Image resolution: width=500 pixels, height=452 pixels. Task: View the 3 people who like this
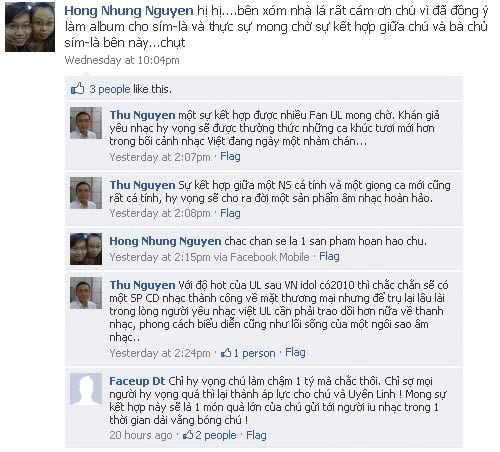point(110,89)
